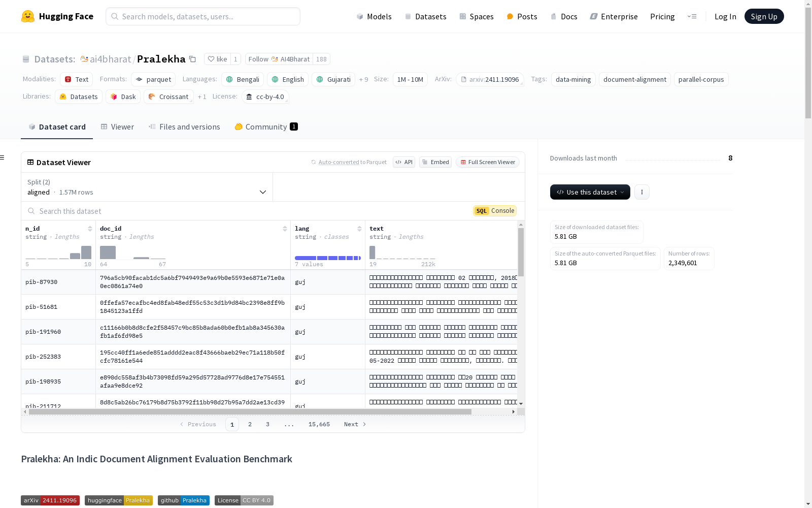
Task: Click the Embed viewer button
Action: coord(435,162)
